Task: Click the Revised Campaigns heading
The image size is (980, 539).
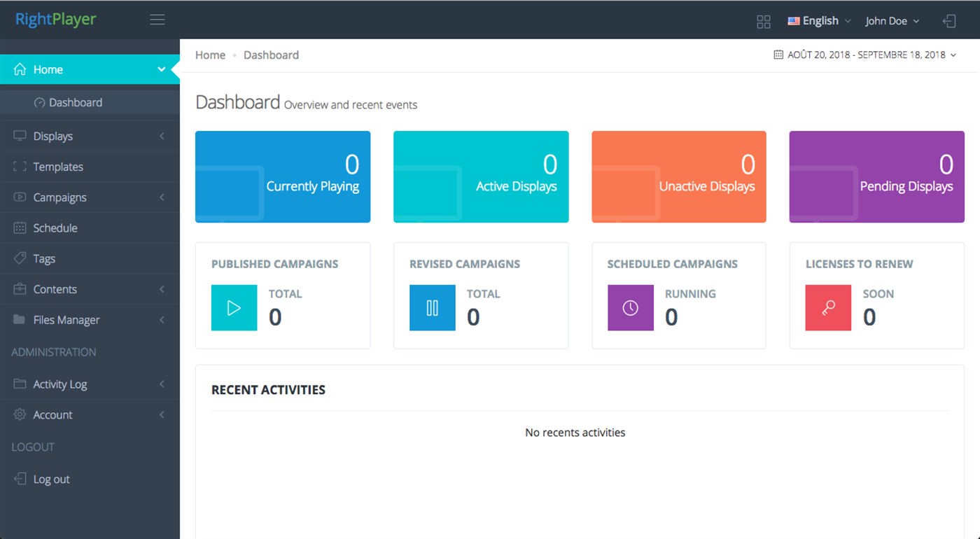Action: tap(465, 264)
